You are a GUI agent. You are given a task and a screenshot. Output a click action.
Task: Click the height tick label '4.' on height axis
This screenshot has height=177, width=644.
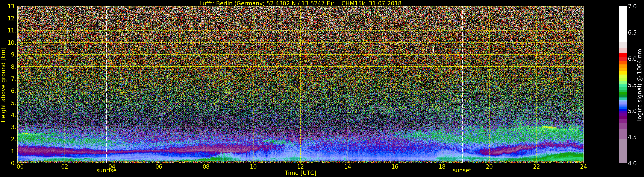[14, 115]
